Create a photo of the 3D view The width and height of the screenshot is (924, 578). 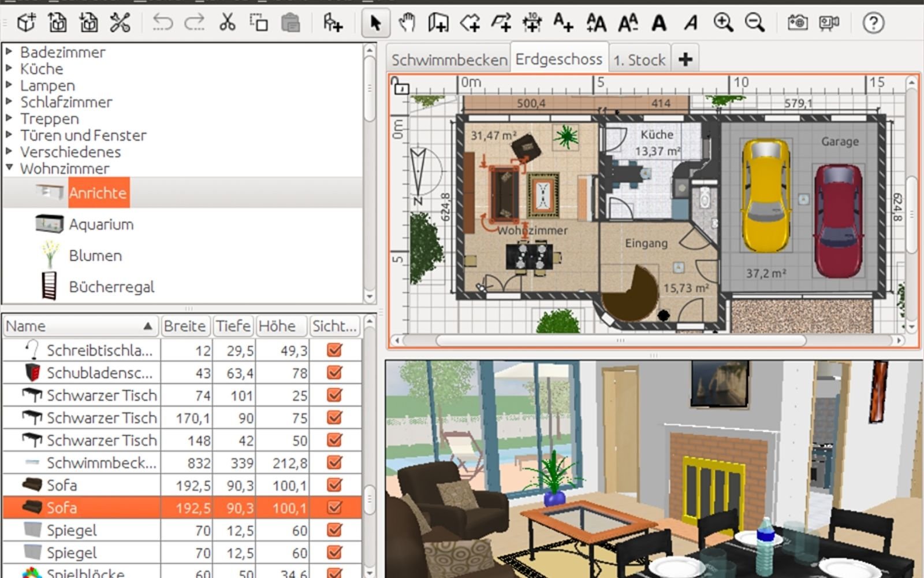797,23
